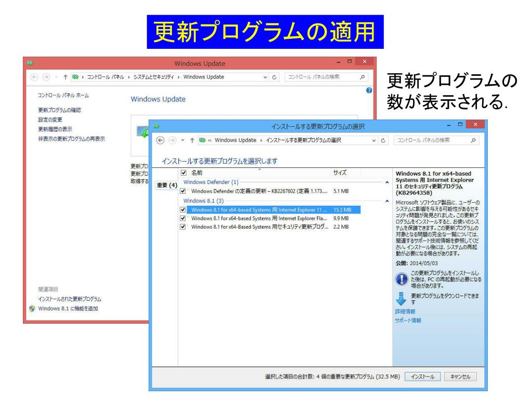Viewport: 532px width, 399px height.
Task: Collapse the Windows 8.1 (3) group
Action: click(x=387, y=201)
